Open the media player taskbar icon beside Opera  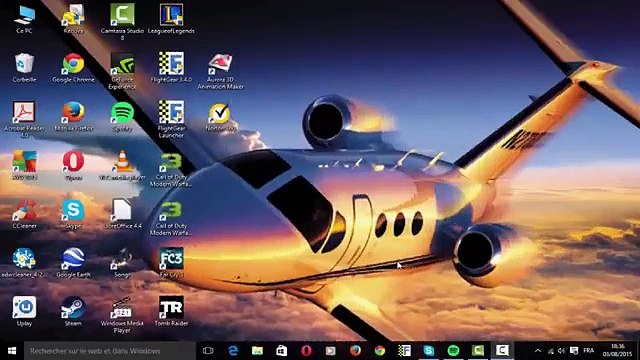click(331, 351)
